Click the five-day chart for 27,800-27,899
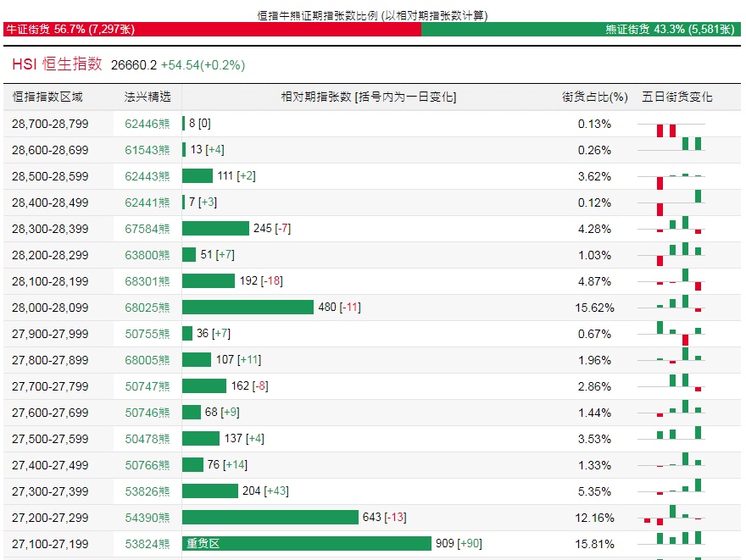Screen dimensions: 746x560 click(x=671, y=356)
